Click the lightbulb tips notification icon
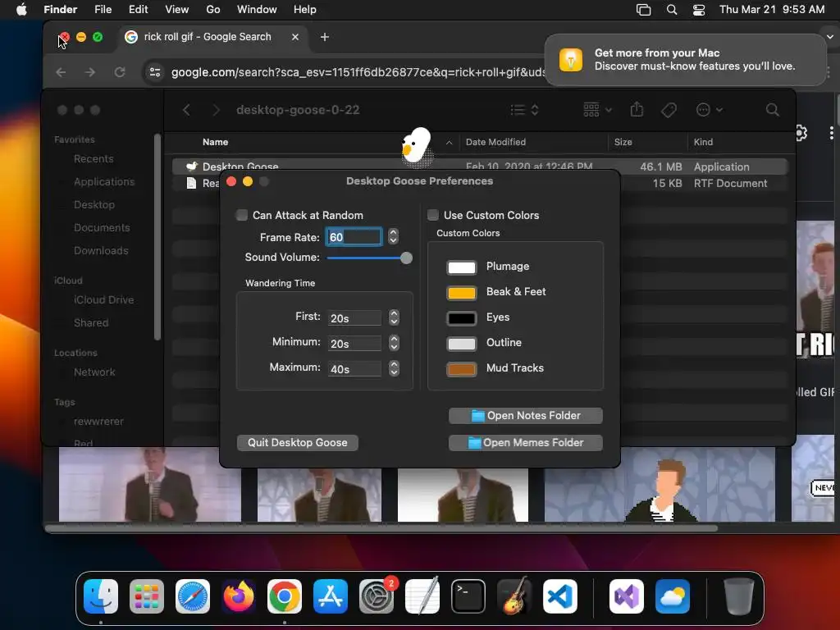Image resolution: width=840 pixels, height=630 pixels. [571, 59]
